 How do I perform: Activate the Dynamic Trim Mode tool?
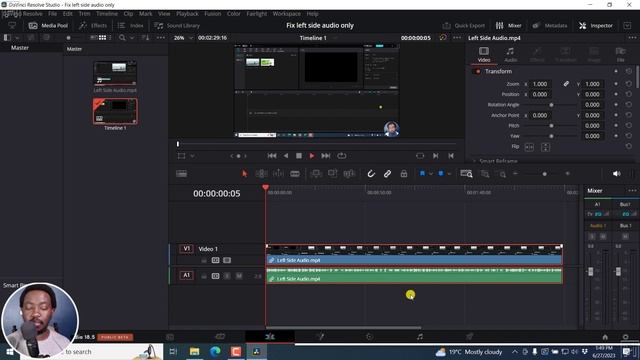(x=278, y=173)
